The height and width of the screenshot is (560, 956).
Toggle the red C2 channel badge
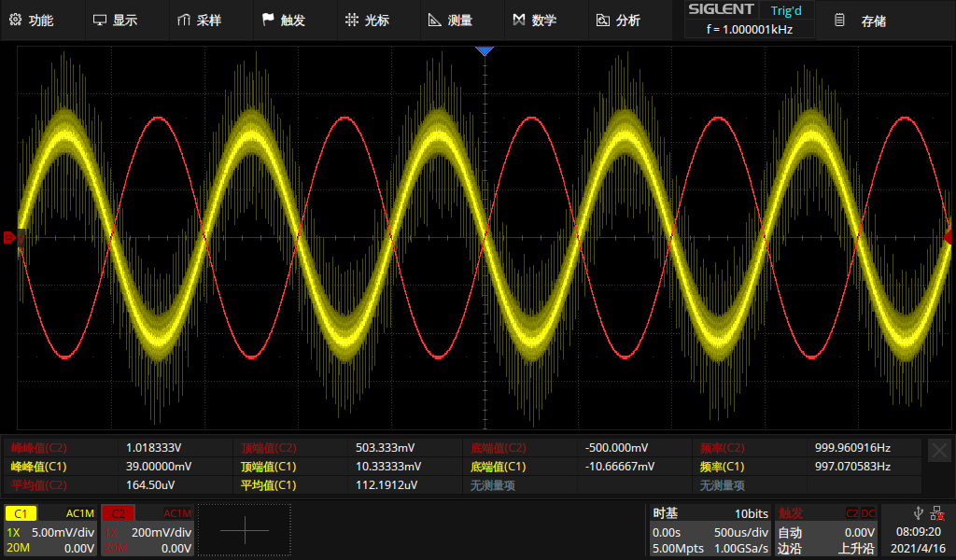118,513
